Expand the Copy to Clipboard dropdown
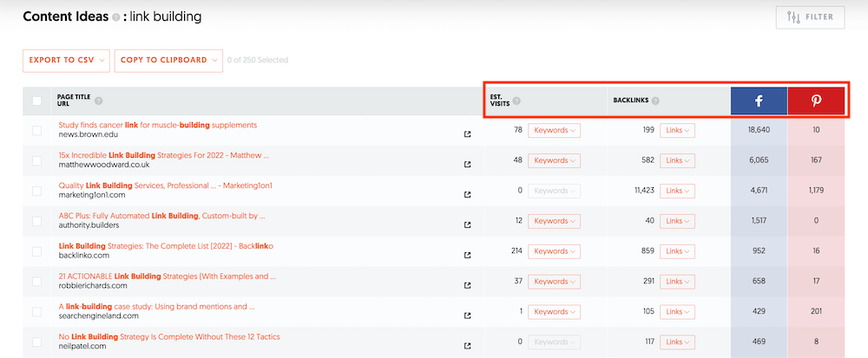Screen dimensions: 868x358 pos(168,60)
